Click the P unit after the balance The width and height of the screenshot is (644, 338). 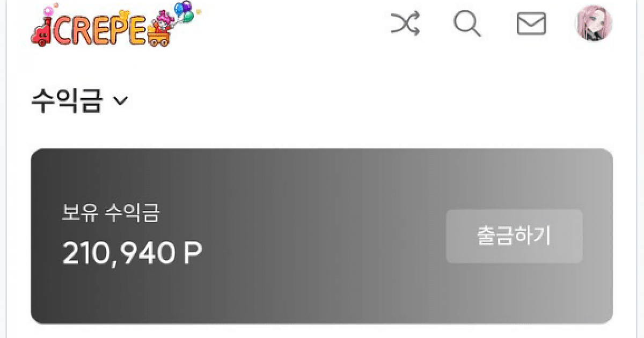click(x=193, y=253)
